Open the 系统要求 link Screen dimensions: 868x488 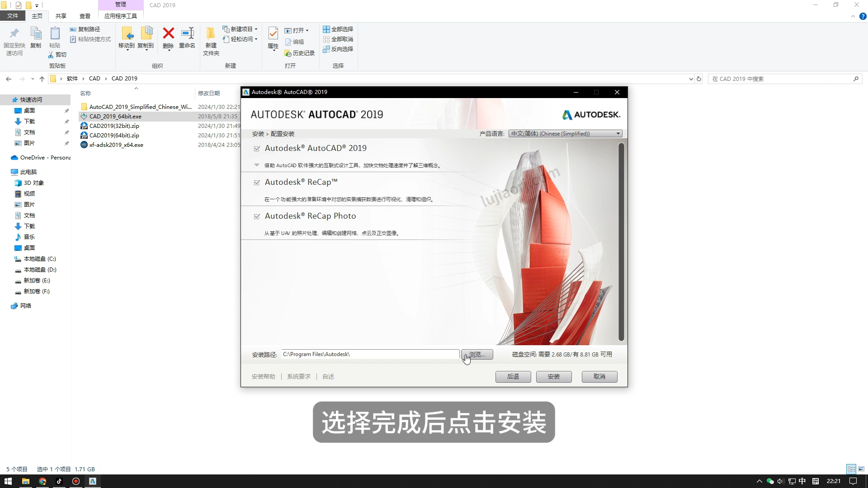[x=298, y=376]
